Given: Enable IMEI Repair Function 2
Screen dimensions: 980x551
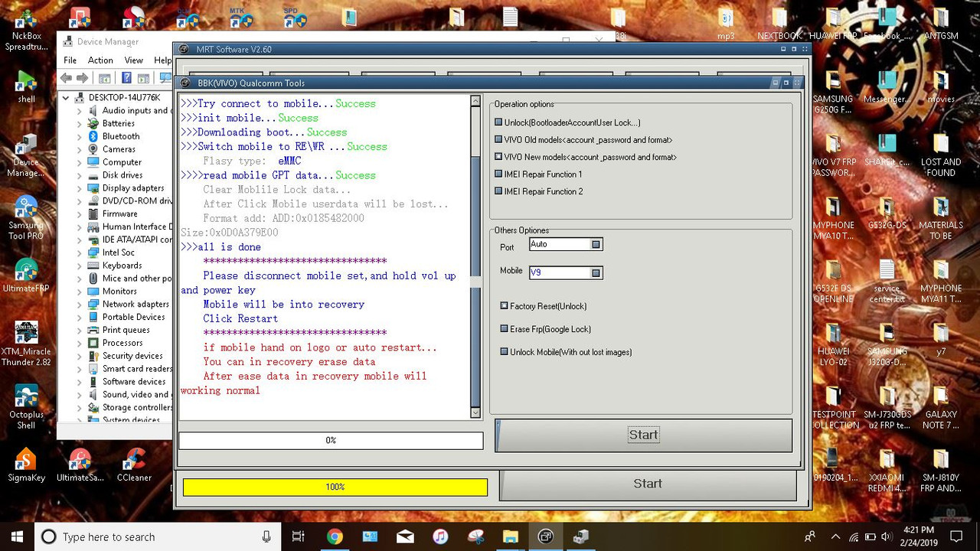Looking at the screenshot, I should click(x=498, y=191).
